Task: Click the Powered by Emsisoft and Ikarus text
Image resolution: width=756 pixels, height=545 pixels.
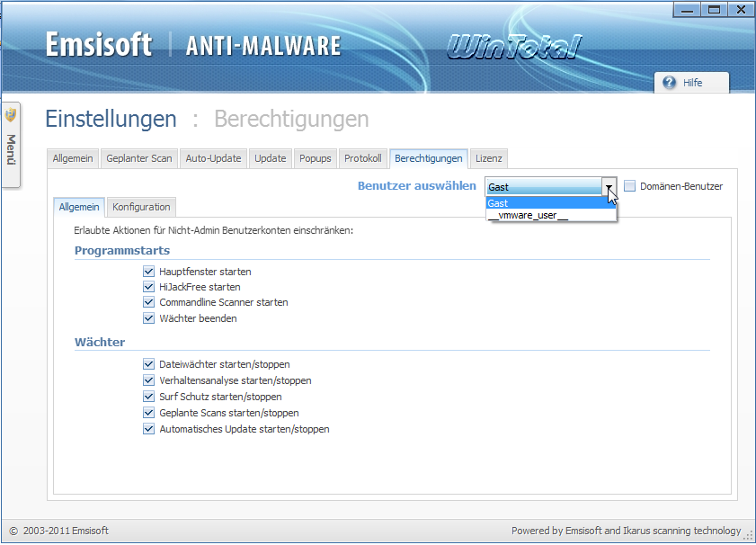Action: (x=626, y=531)
